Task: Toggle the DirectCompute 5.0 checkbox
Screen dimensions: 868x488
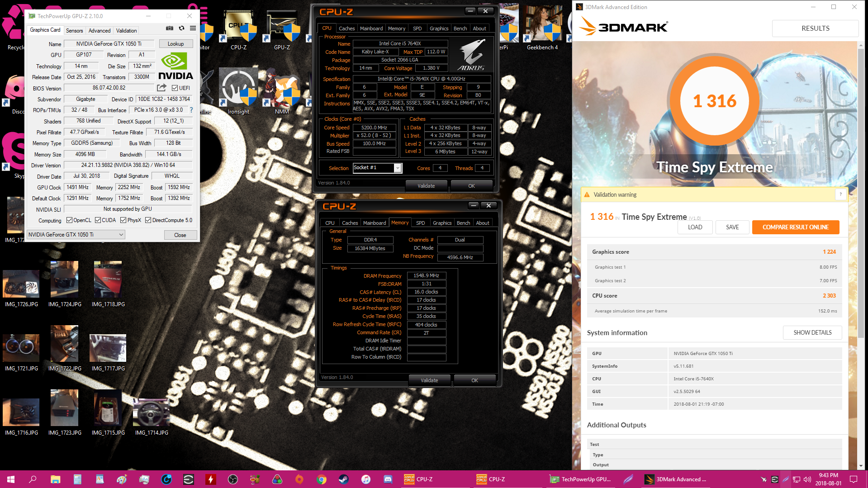Action: pyautogui.click(x=148, y=220)
